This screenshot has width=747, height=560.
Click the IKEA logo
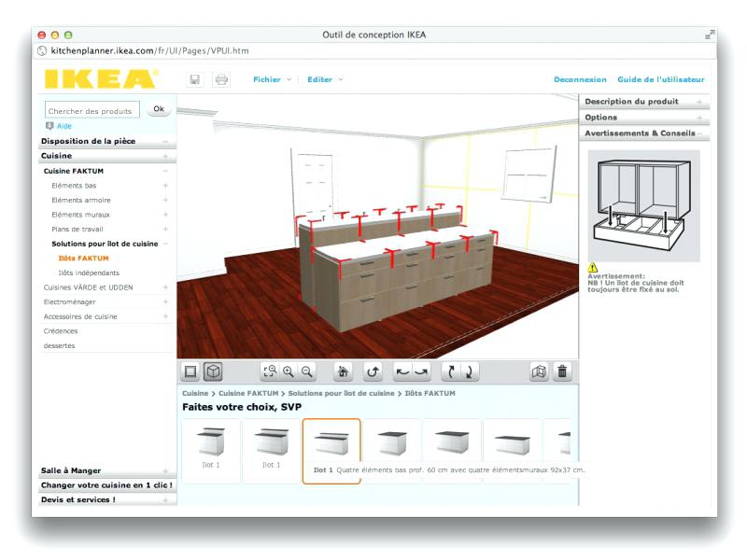click(101, 79)
